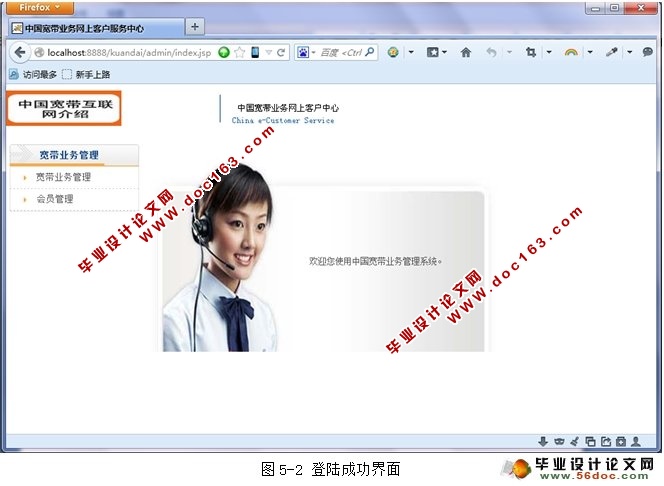Click the text China e-Customer Service
Image resolution: width=664 pixels, height=486 pixels.
pyautogui.click(x=283, y=120)
